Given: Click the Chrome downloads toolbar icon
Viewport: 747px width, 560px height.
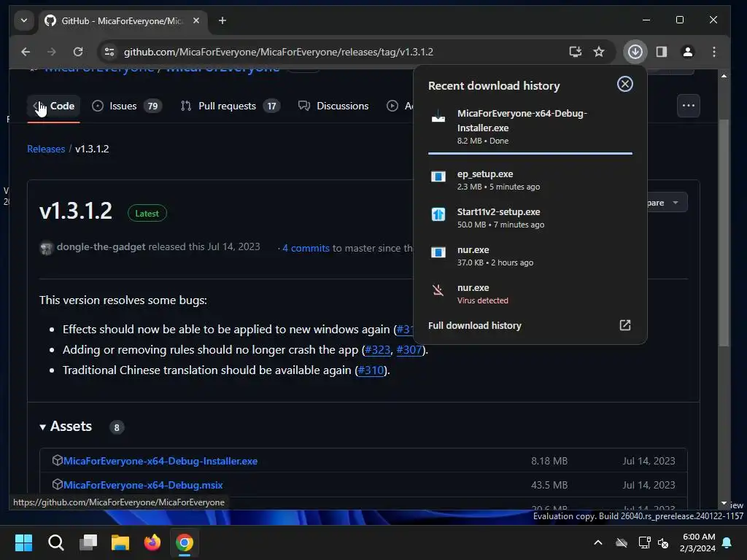Looking at the screenshot, I should [635, 52].
